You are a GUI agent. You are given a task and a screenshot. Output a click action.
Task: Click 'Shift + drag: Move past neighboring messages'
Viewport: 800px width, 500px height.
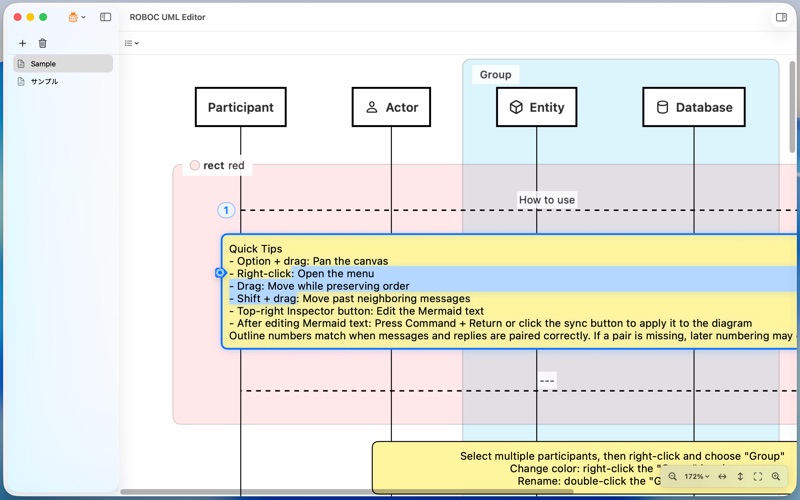pyautogui.click(x=349, y=298)
